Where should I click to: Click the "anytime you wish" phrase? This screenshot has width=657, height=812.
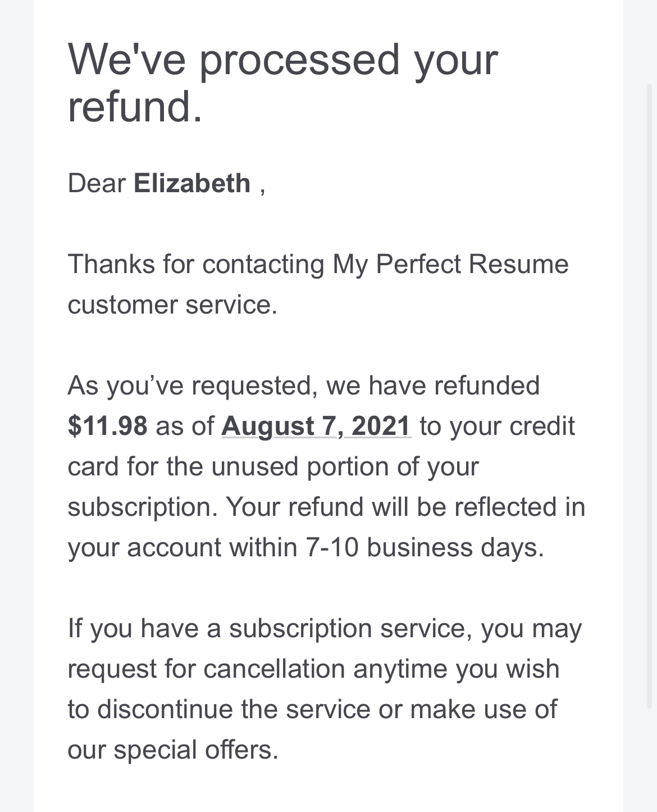(x=457, y=669)
